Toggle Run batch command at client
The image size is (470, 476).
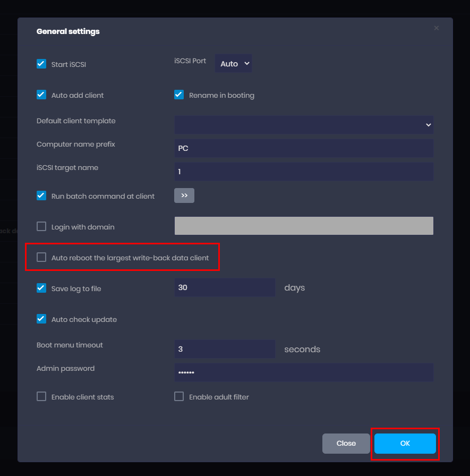41,195
